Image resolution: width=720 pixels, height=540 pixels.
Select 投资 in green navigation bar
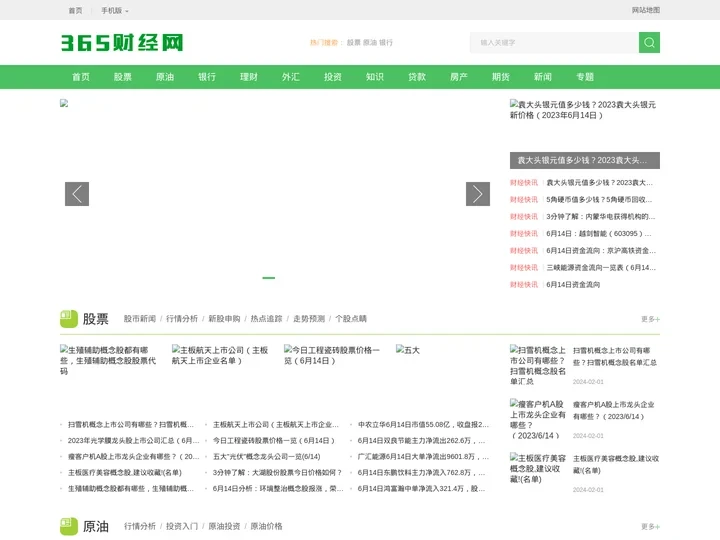pos(333,77)
